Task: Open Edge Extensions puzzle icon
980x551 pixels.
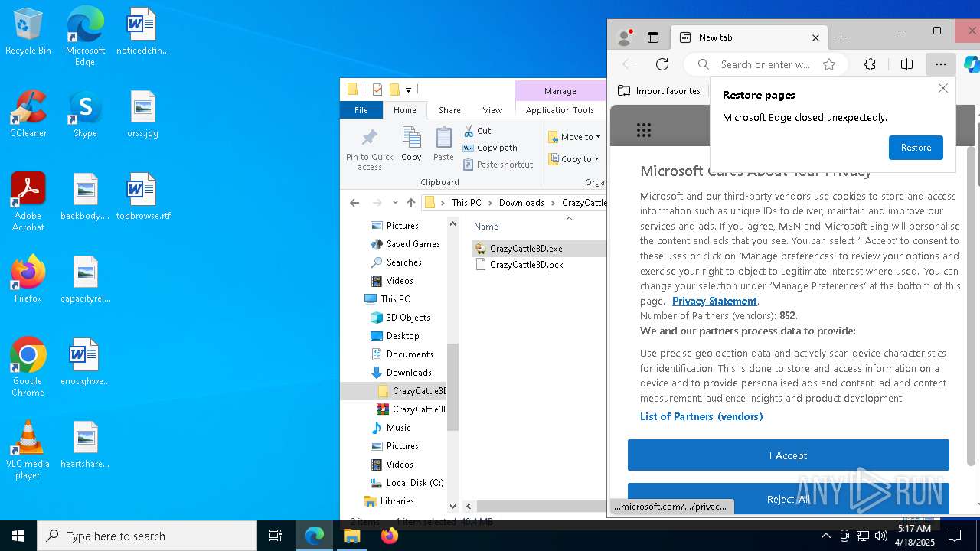Action: pos(870,64)
